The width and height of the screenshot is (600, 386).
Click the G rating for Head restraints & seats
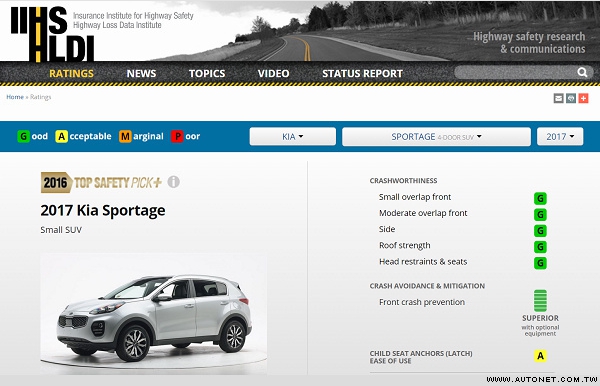pos(540,263)
